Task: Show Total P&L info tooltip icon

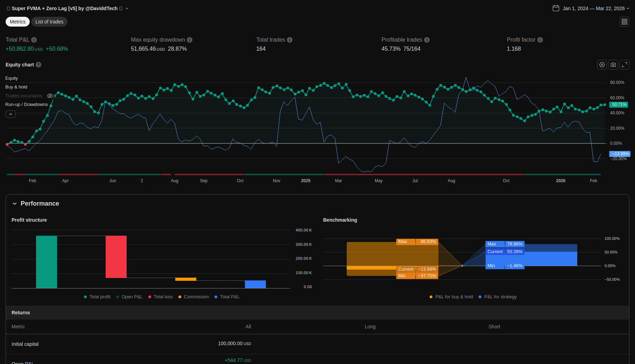Action: point(34,40)
